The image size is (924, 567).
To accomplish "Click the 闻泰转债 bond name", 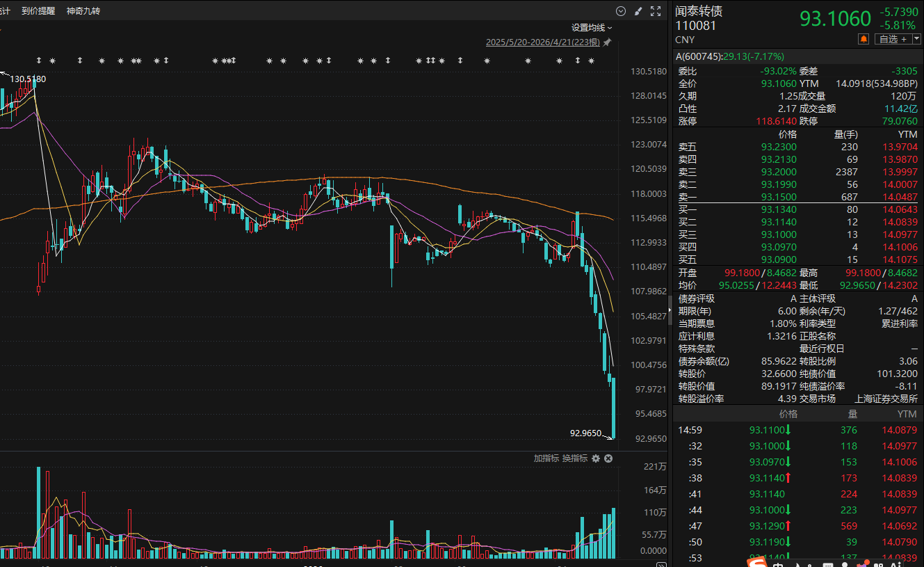I will point(699,11).
